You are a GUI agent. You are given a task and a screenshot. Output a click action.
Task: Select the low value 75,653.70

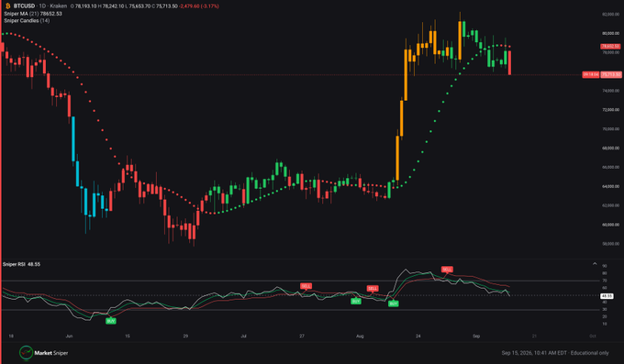[139, 6]
